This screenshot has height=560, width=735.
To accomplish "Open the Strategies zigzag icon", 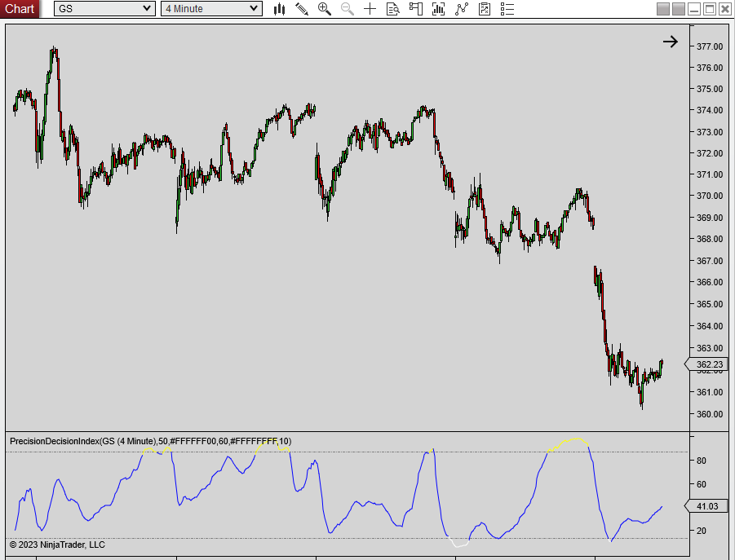I will coord(461,9).
